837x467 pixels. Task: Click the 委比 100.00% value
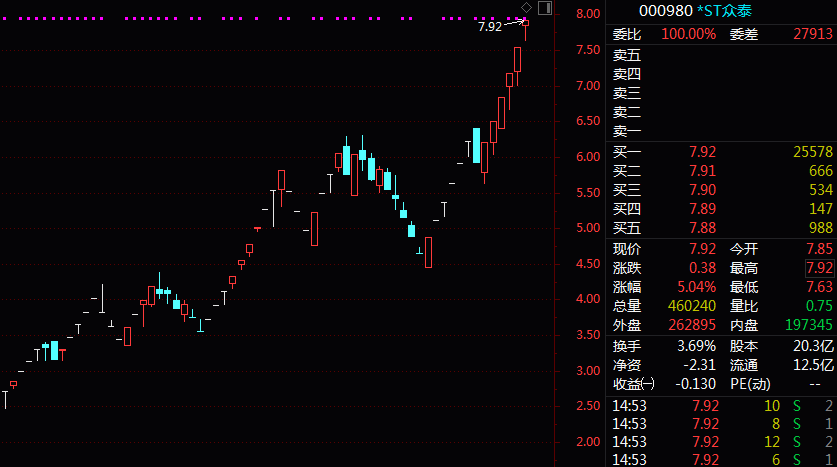click(688, 34)
